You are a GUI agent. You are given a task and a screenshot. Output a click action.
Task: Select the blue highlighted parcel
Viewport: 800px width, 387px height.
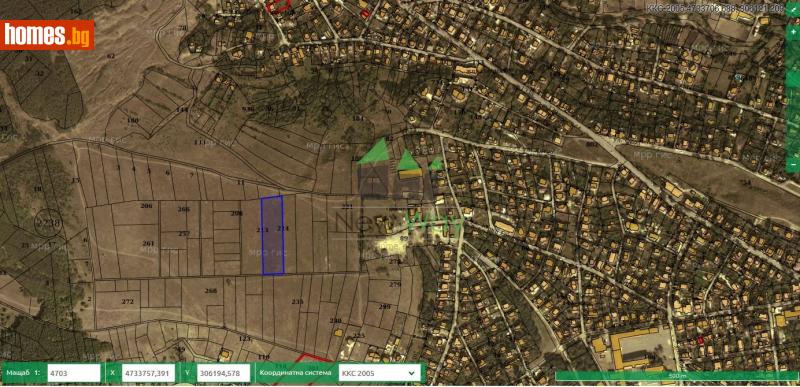pyautogui.click(x=272, y=235)
